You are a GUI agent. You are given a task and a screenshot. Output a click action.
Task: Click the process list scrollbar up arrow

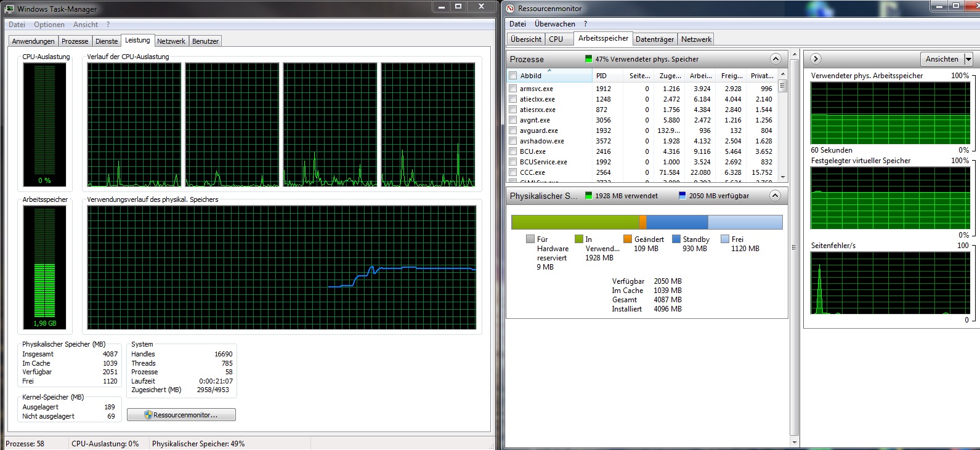pyautogui.click(x=783, y=73)
